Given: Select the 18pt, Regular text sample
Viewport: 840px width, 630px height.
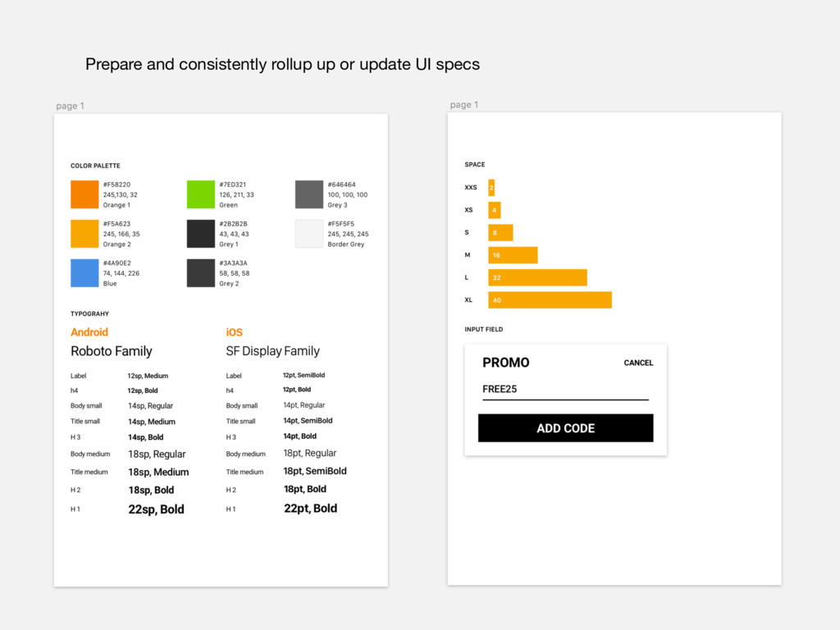Looking at the screenshot, I should (x=309, y=453).
